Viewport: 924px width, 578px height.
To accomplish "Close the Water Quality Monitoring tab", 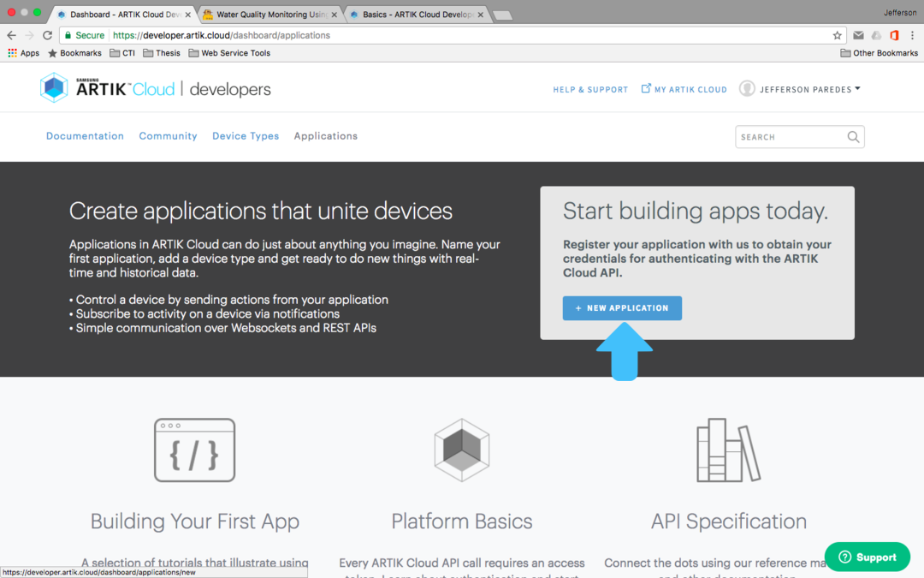I will tap(335, 15).
